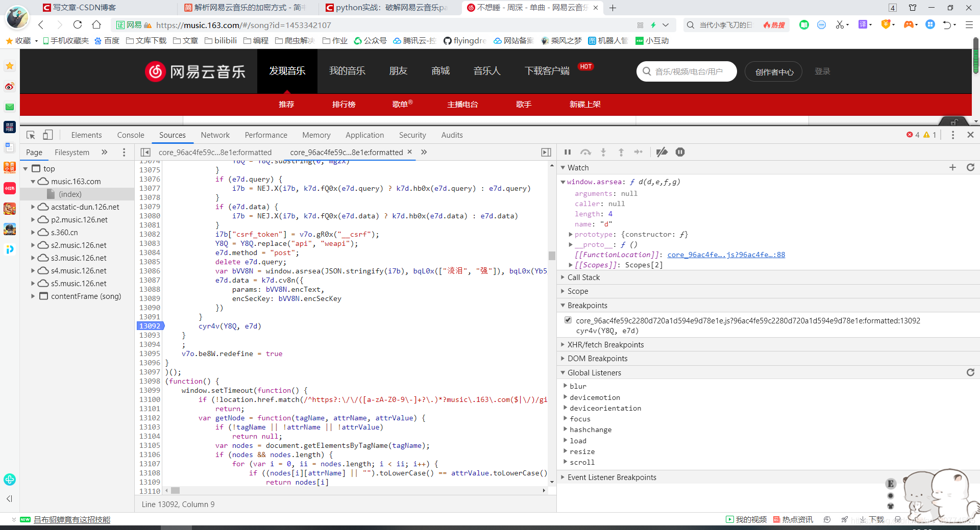Open the 排行榜 ranking page

tap(344, 104)
